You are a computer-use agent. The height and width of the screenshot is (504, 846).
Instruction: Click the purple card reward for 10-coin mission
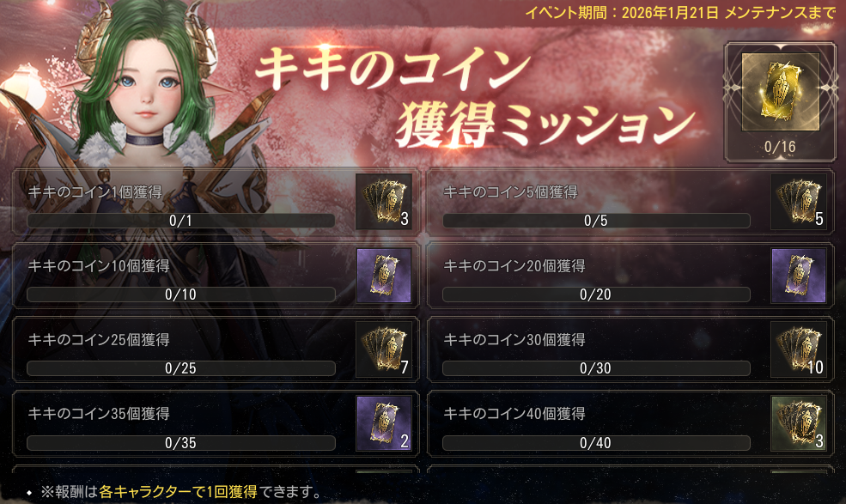point(384,276)
